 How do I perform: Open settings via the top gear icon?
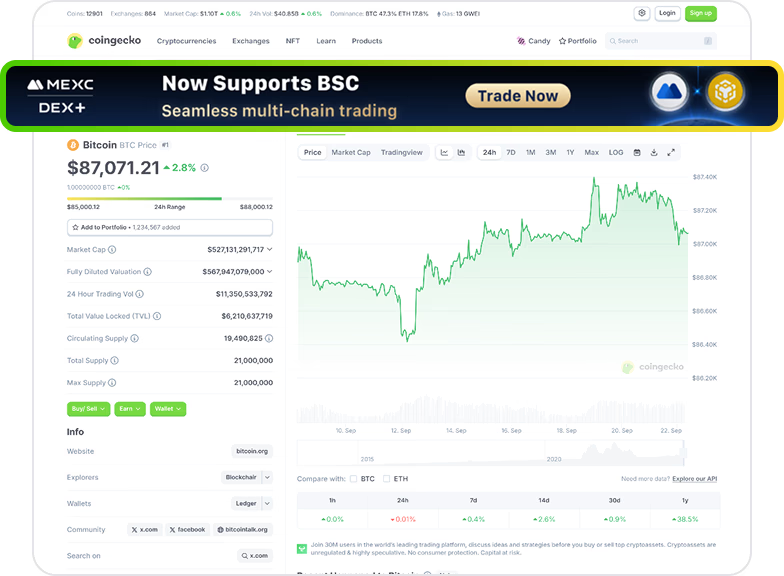(x=642, y=13)
